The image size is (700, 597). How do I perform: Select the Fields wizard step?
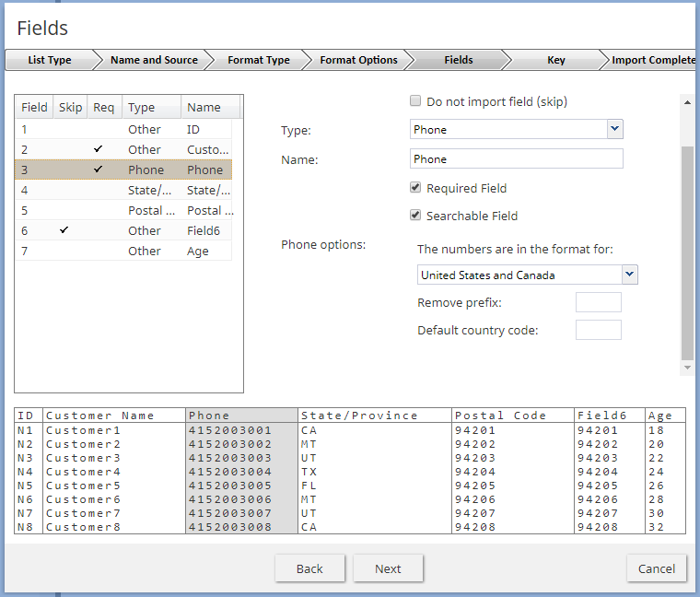click(x=459, y=60)
